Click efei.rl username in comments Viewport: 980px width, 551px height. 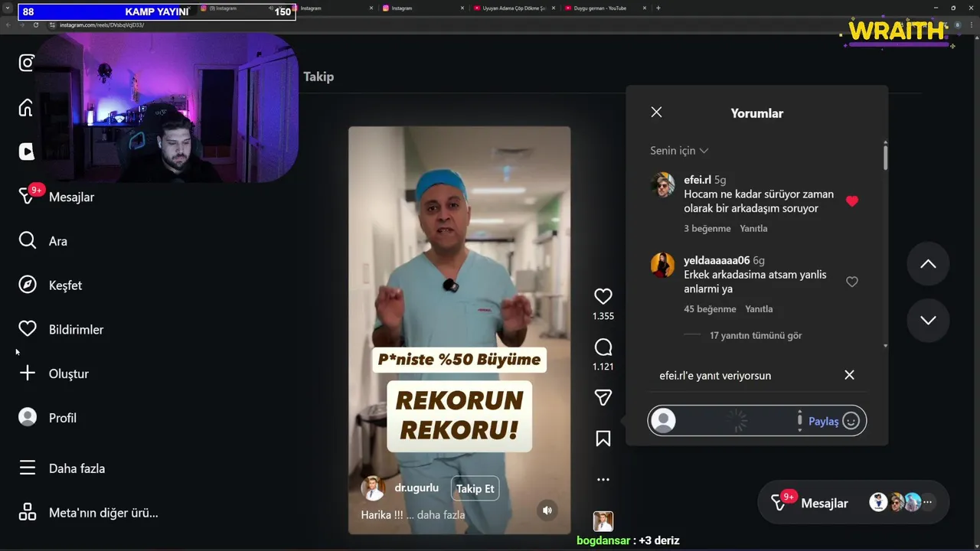(x=697, y=180)
